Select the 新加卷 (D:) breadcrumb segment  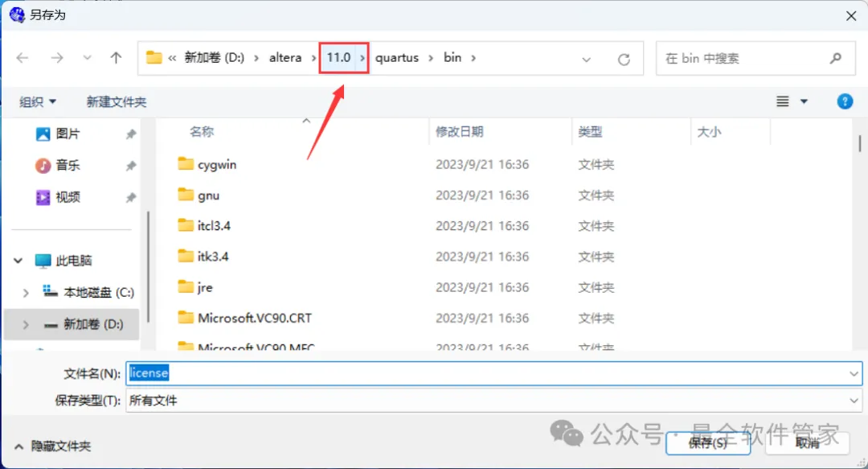coord(215,58)
